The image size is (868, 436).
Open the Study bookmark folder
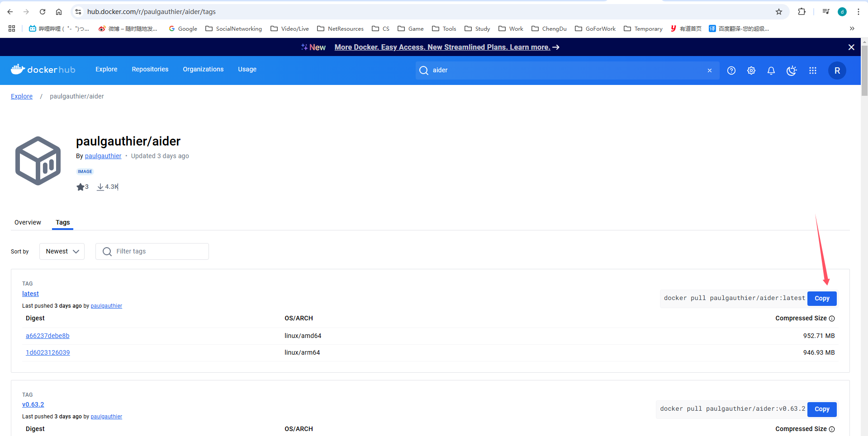[x=477, y=28]
